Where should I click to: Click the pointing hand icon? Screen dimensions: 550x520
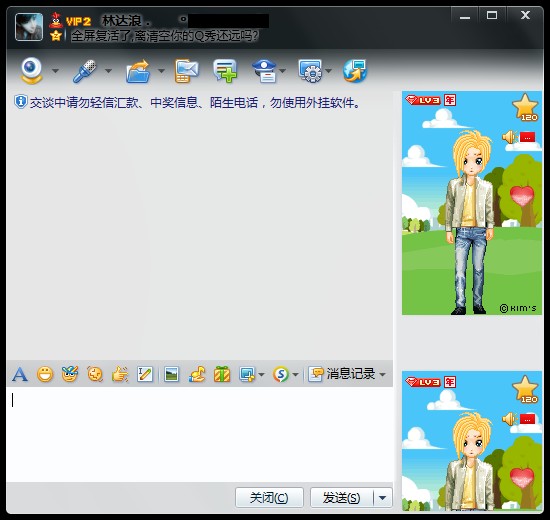pos(120,374)
